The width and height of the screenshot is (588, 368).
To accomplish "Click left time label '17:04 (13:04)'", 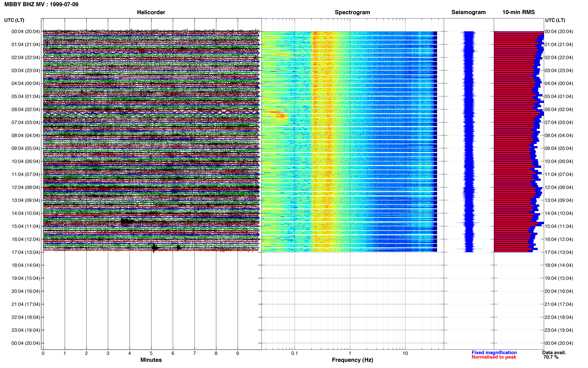I will click(26, 252).
